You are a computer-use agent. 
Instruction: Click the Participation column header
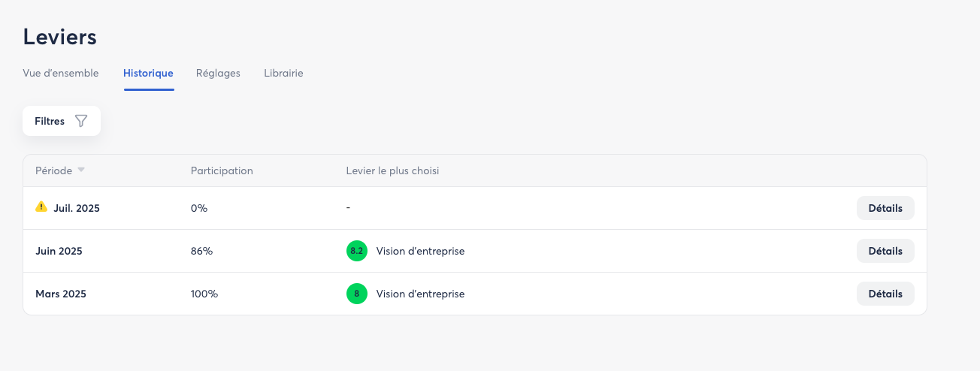pos(222,170)
